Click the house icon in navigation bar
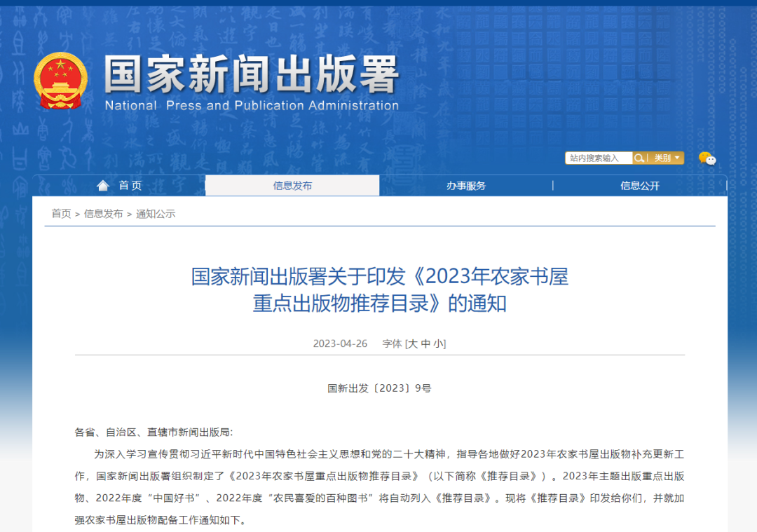The width and height of the screenshot is (757, 532). 103,185
